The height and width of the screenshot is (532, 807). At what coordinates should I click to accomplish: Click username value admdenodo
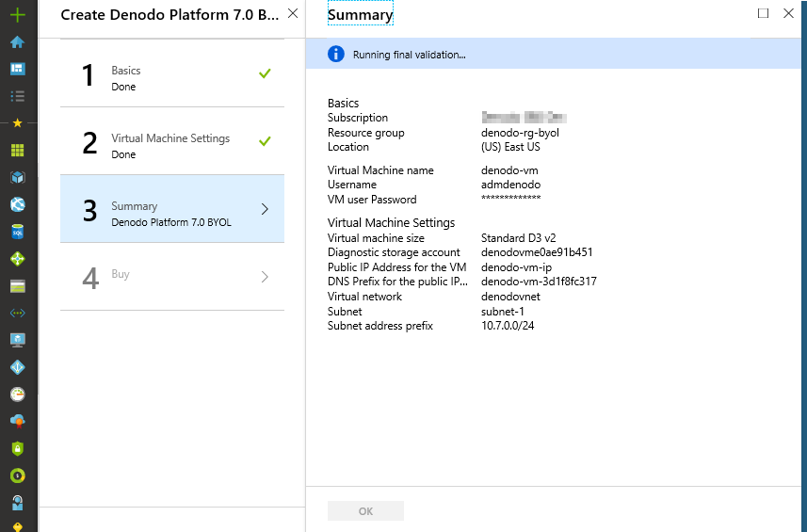pyautogui.click(x=510, y=185)
